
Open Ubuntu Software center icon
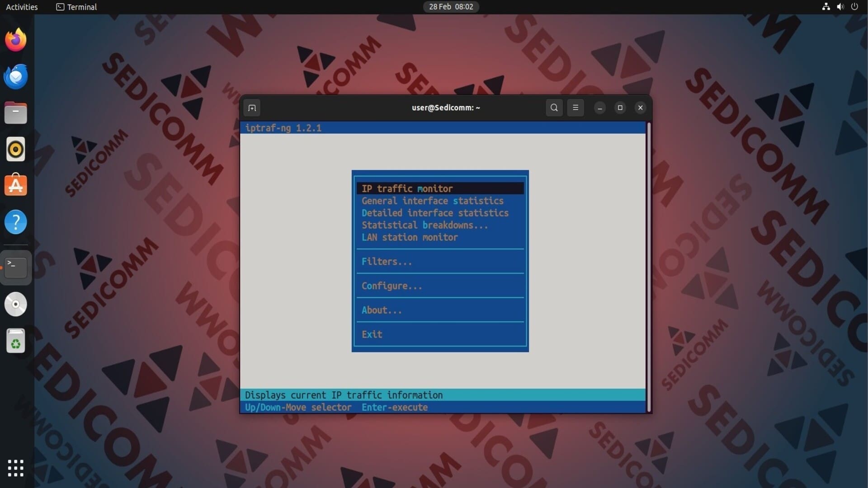coord(16,185)
